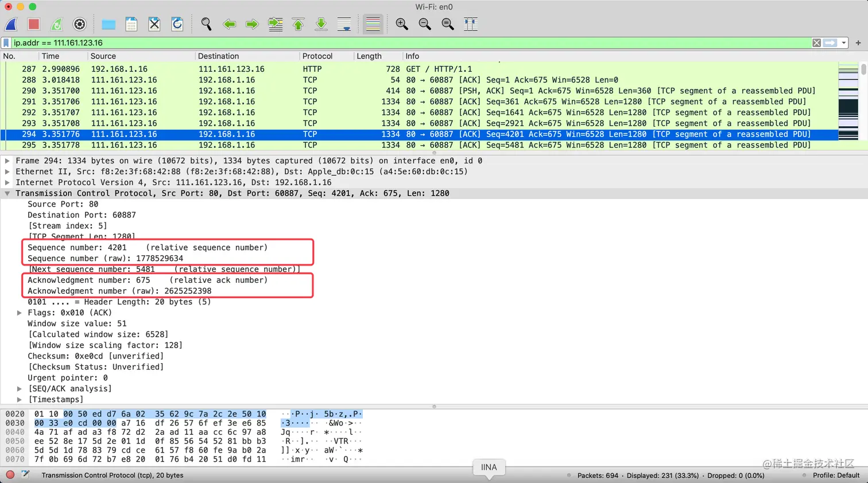Go to specified packet icon
The height and width of the screenshot is (483, 868).
(276, 24)
